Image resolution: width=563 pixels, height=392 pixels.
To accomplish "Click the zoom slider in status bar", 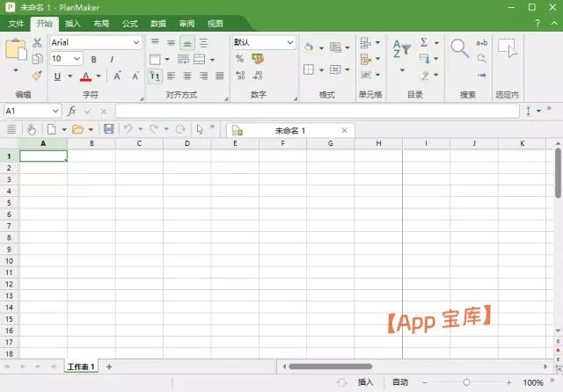I will pyautogui.click(x=466, y=382).
